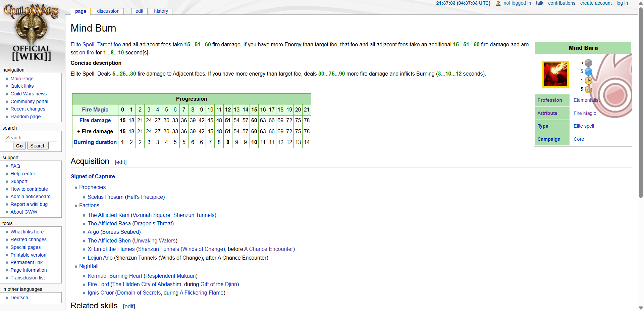Screen dimensions: 644x311
Task: Open Nightfall campaign link
Action: (89, 266)
